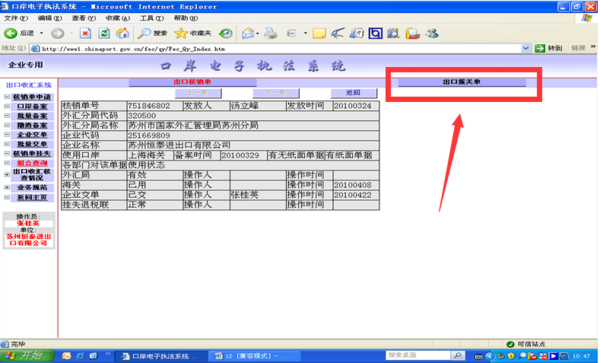600x363 pixels.
Task: Click the Print icon
Action: 271,34
